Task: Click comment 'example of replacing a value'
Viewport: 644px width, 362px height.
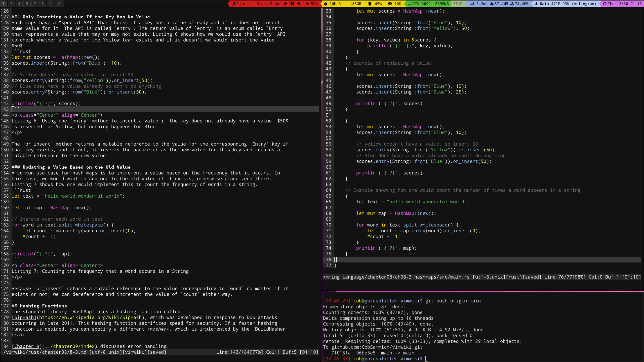Action: pyautogui.click(x=388, y=63)
